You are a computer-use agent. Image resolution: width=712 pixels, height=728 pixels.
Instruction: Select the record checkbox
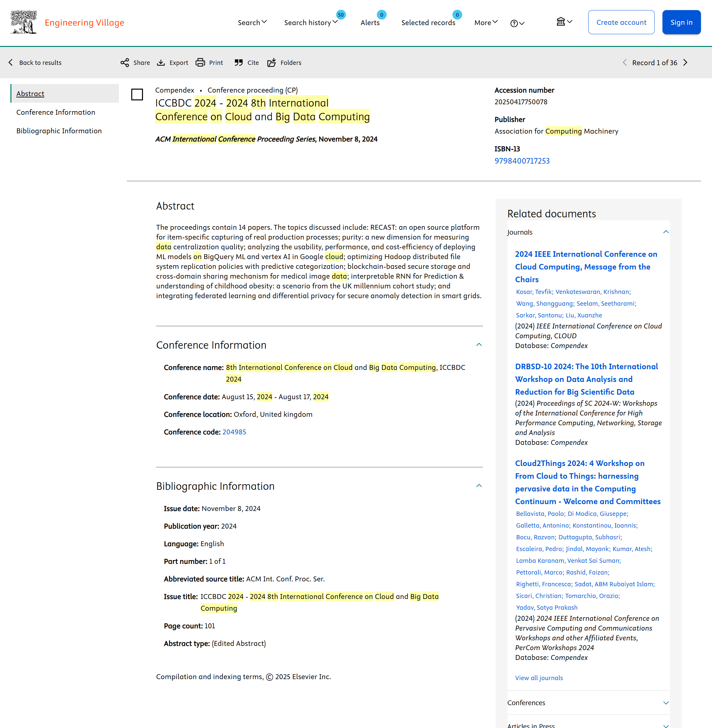pos(137,94)
